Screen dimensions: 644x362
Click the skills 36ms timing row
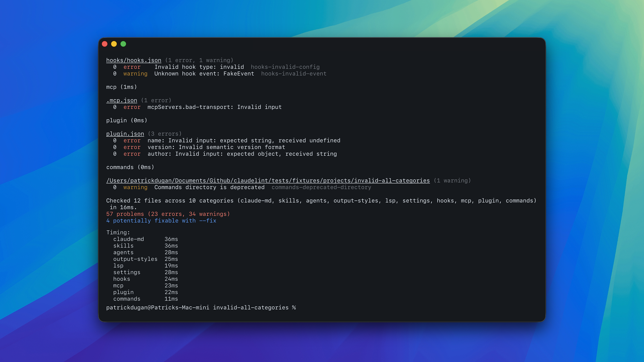146,246
